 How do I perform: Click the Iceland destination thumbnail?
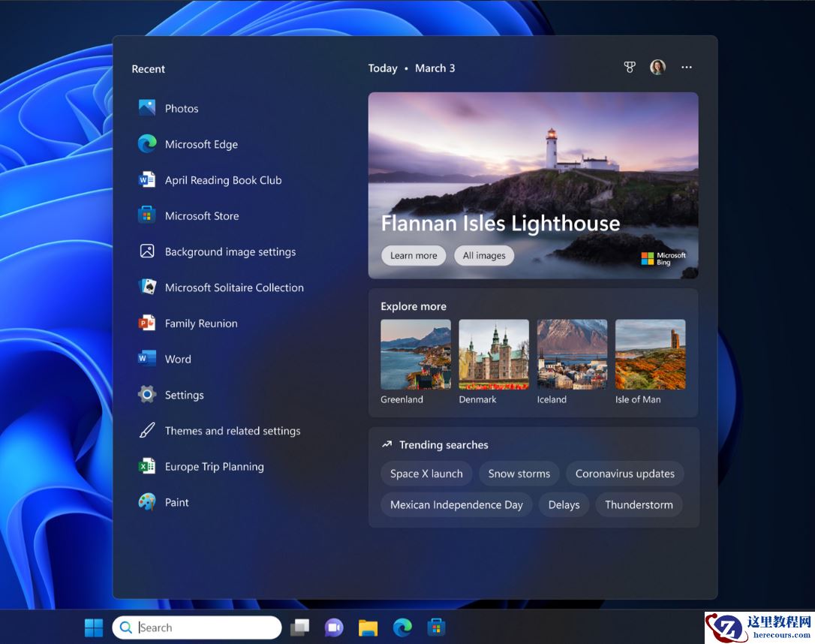tap(572, 354)
